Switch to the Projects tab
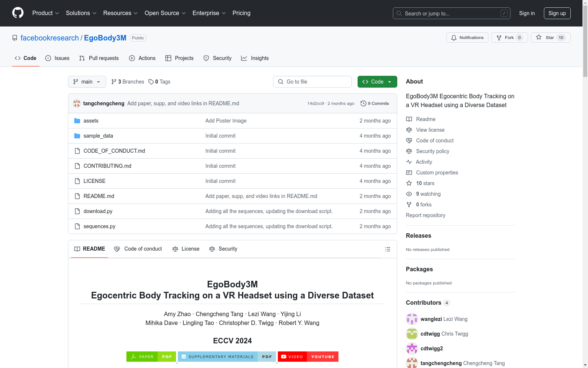This screenshot has height=368, width=588. pos(179,58)
